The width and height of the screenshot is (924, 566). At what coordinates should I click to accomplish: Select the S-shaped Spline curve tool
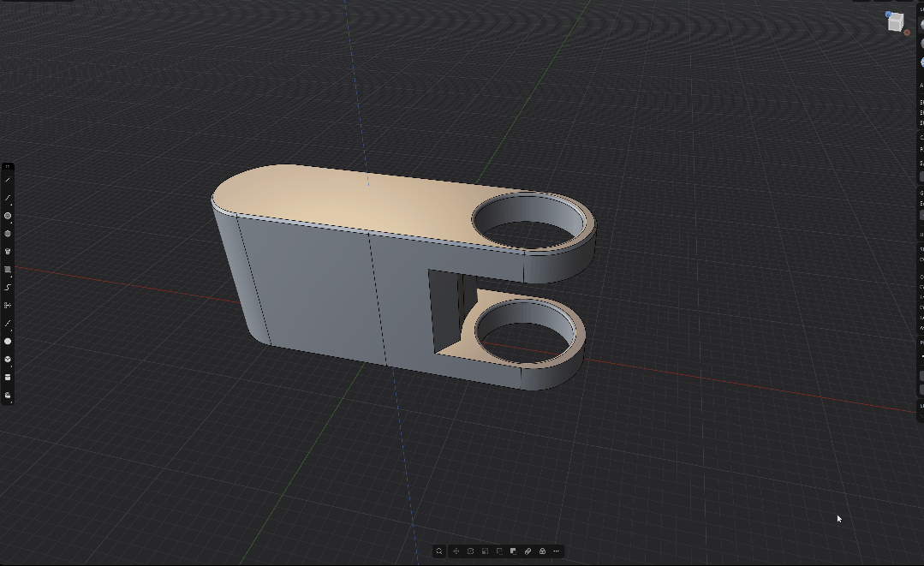click(8, 288)
